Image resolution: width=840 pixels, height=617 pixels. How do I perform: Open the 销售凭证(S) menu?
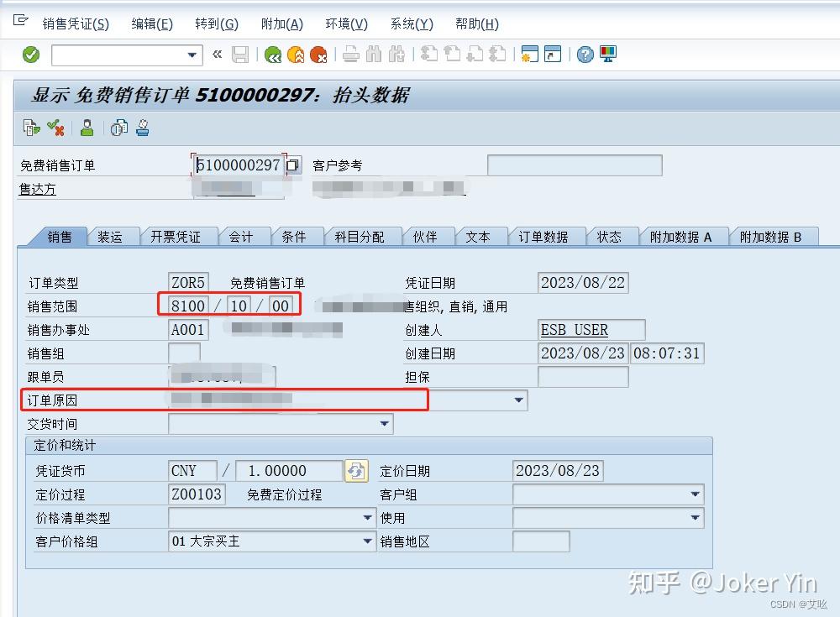75,24
